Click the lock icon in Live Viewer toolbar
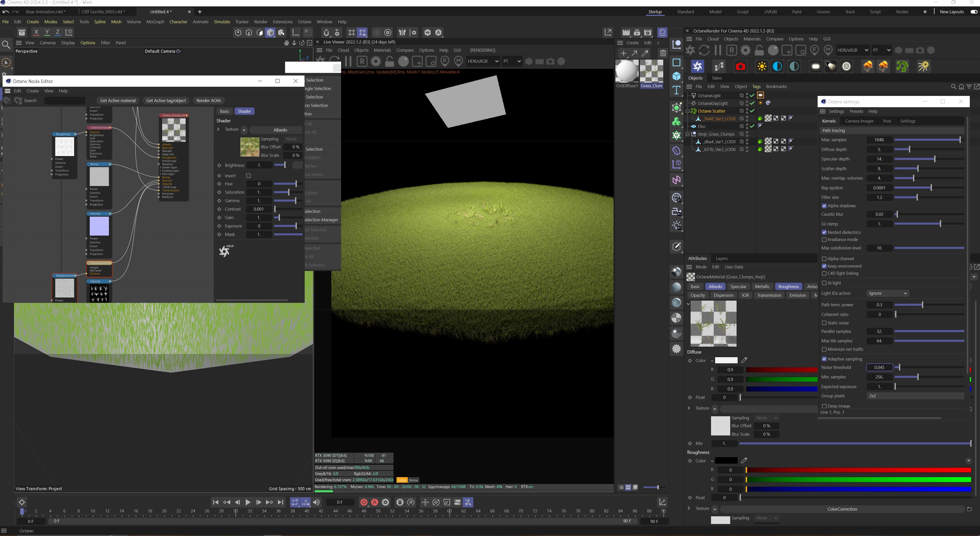The width and height of the screenshot is (980, 536). point(389,61)
